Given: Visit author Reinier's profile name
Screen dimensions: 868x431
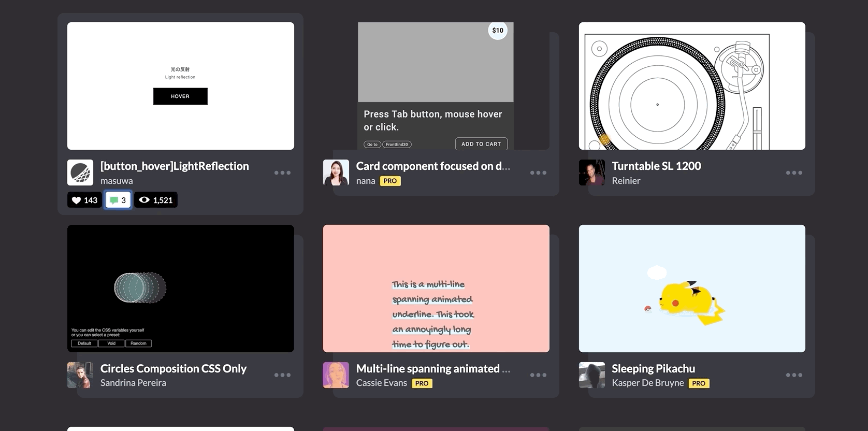Looking at the screenshot, I should click(626, 181).
